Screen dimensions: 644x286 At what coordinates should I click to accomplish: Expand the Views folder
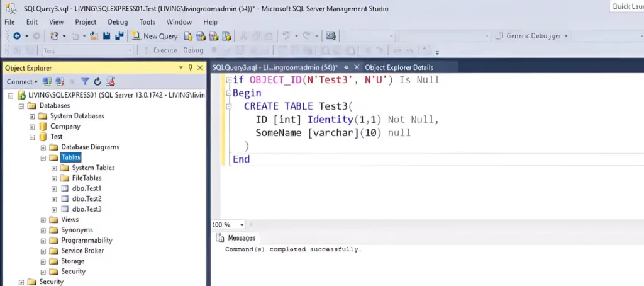tap(43, 220)
